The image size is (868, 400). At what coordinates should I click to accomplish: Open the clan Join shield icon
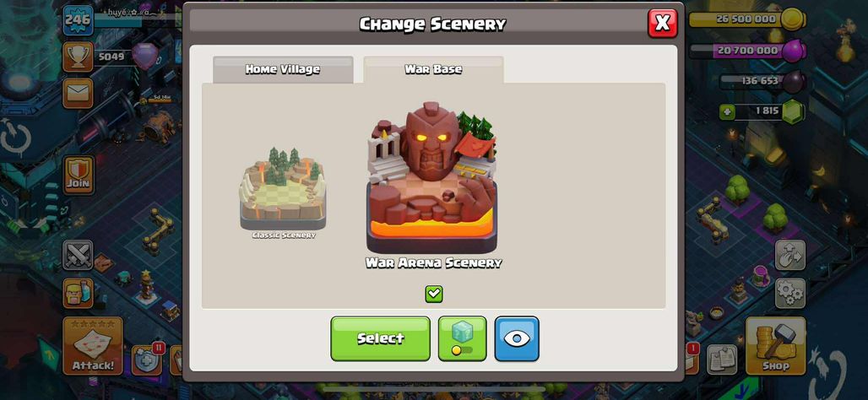pyautogui.click(x=79, y=175)
